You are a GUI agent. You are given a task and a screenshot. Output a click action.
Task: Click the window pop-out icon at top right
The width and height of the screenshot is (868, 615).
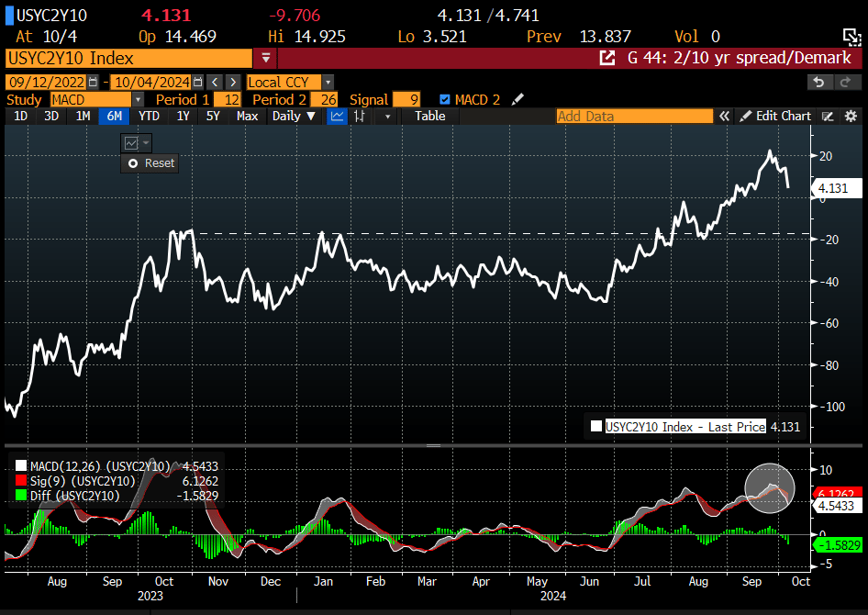(851, 38)
